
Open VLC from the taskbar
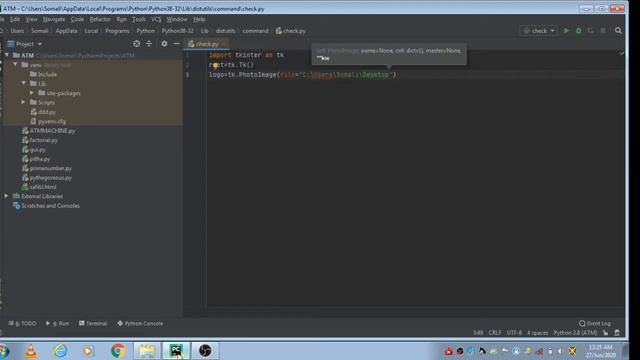click(31, 351)
